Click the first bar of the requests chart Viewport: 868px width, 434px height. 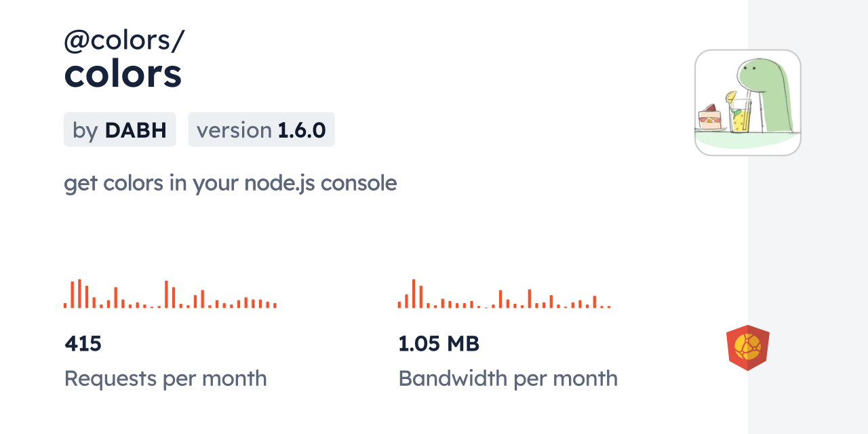(x=65, y=305)
